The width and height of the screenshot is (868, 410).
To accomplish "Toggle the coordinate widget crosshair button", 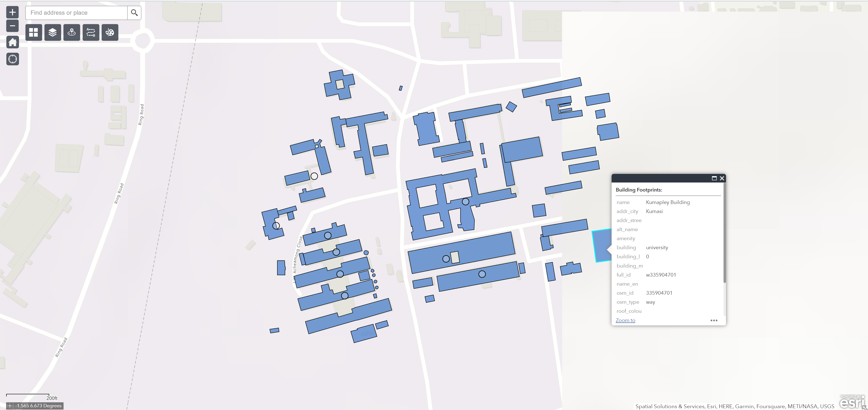I will [10, 406].
